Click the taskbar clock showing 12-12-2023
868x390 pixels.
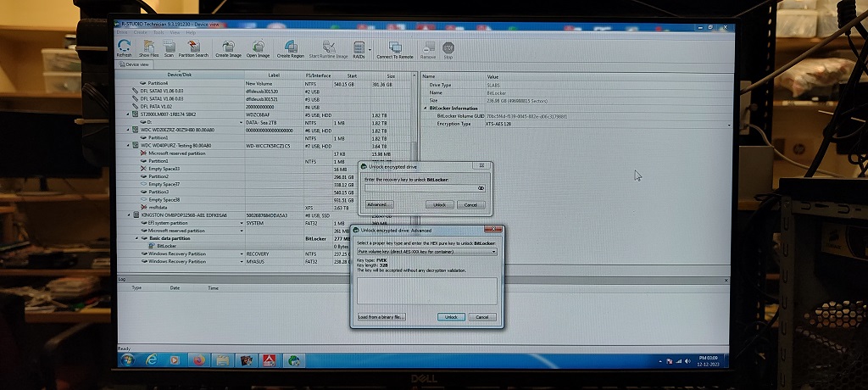(x=709, y=360)
